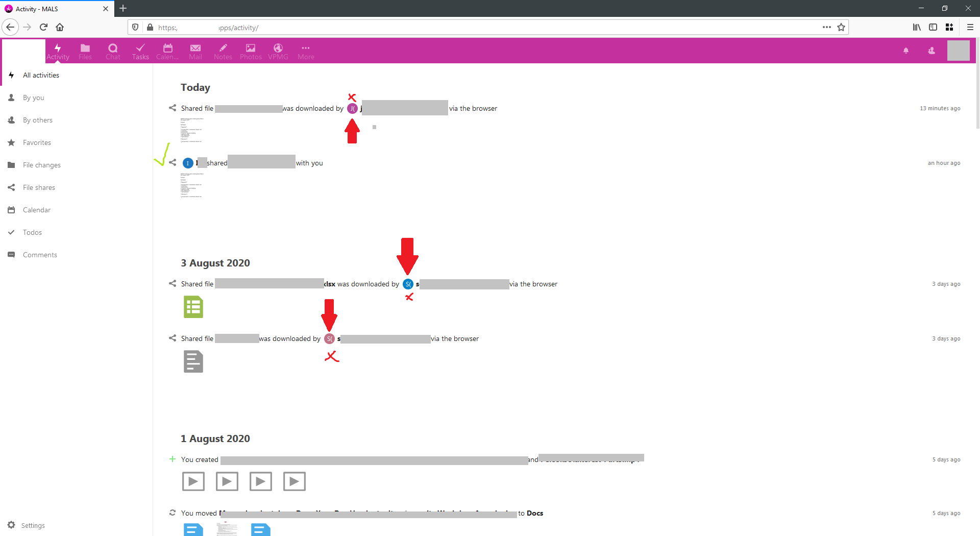Open the grey text document thumbnail
Viewport: 980px width, 536px height.
[193, 362]
